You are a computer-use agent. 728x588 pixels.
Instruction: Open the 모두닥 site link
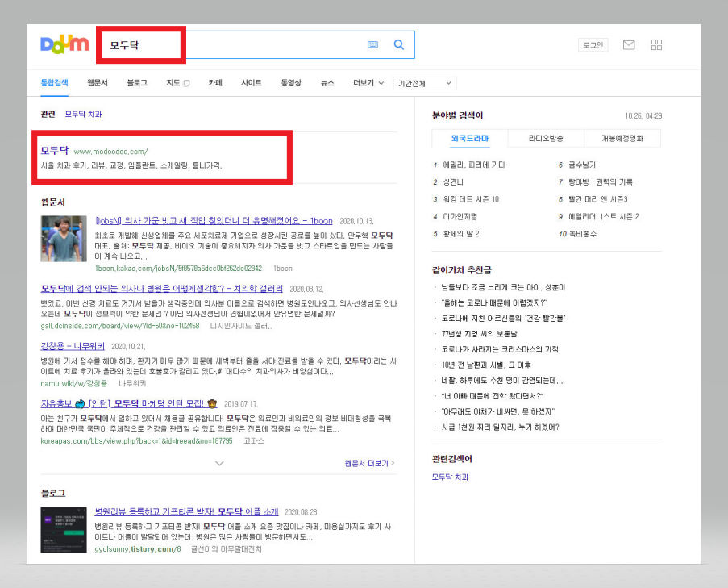click(x=54, y=151)
